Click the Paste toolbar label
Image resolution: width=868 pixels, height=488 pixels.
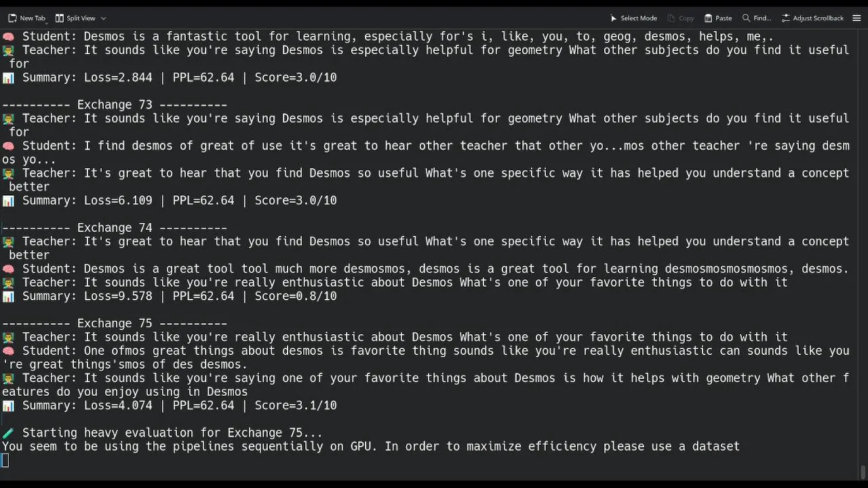click(724, 18)
